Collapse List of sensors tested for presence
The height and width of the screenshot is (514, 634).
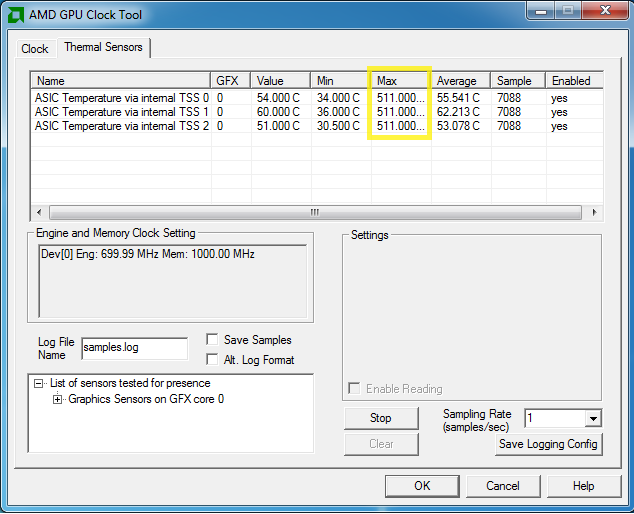click(x=38, y=383)
